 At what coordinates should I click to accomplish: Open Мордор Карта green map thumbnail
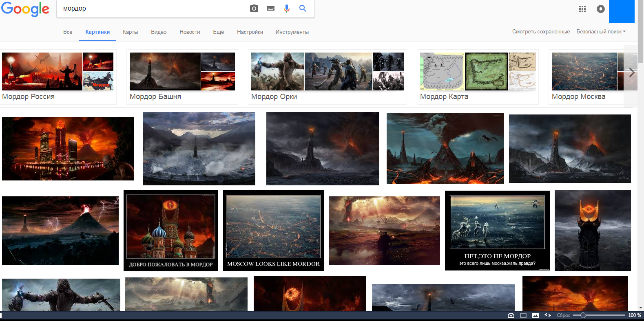point(487,71)
